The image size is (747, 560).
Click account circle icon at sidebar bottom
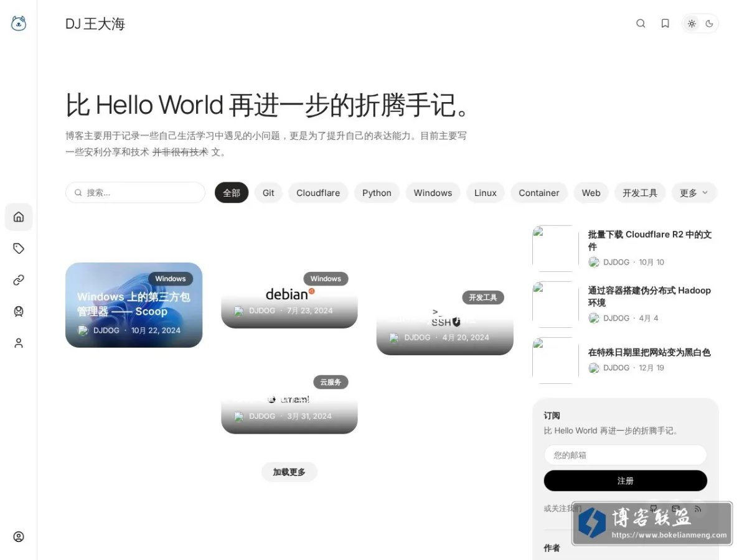[19, 536]
